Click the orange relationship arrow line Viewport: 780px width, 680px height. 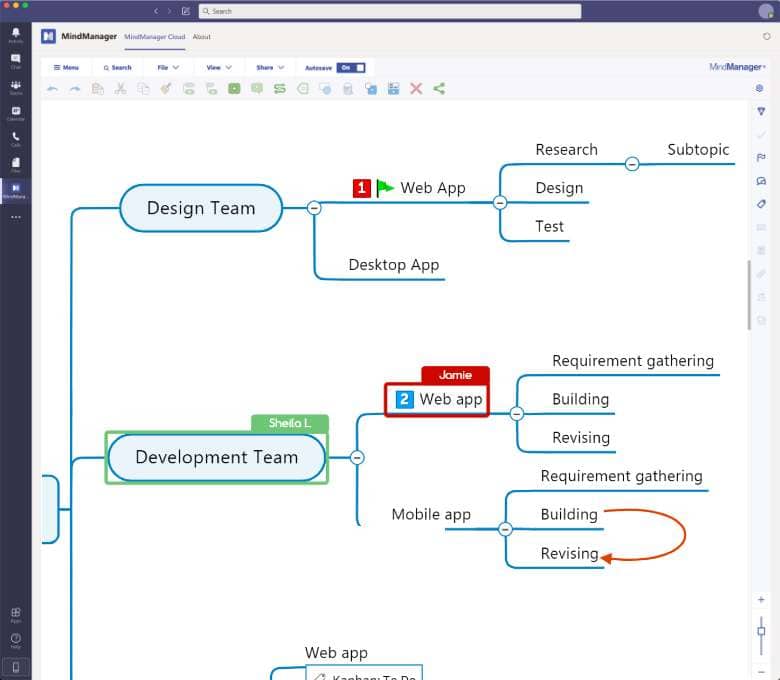(x=685, y=535)
